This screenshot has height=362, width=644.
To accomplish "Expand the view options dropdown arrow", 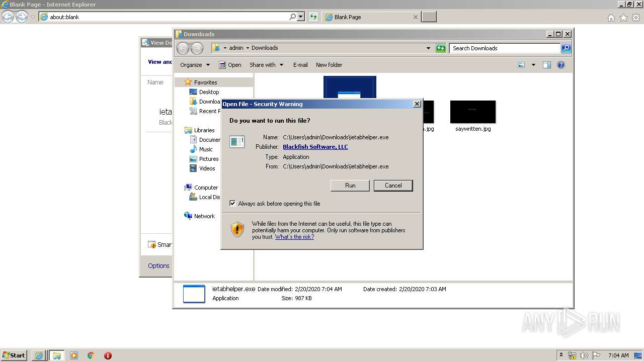I will click(x=533, y=65).
